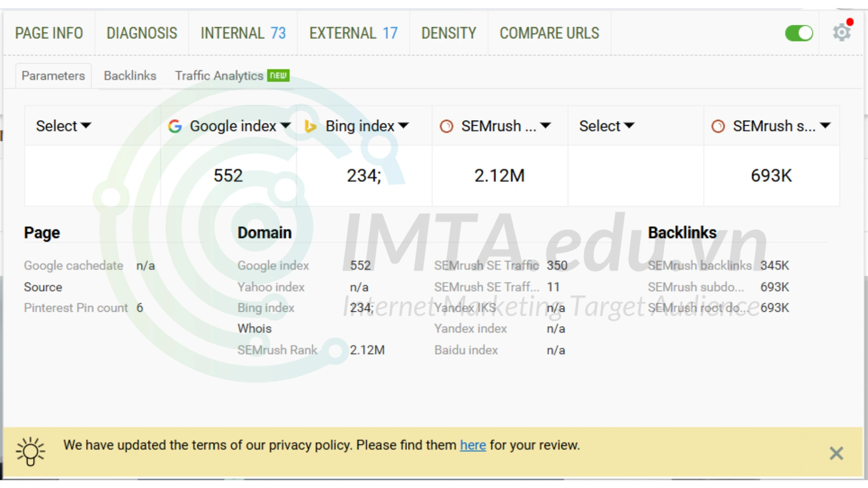Click the Google index label under Domain
The width and height of the screenshot is (868, 488).
(274, 266)
